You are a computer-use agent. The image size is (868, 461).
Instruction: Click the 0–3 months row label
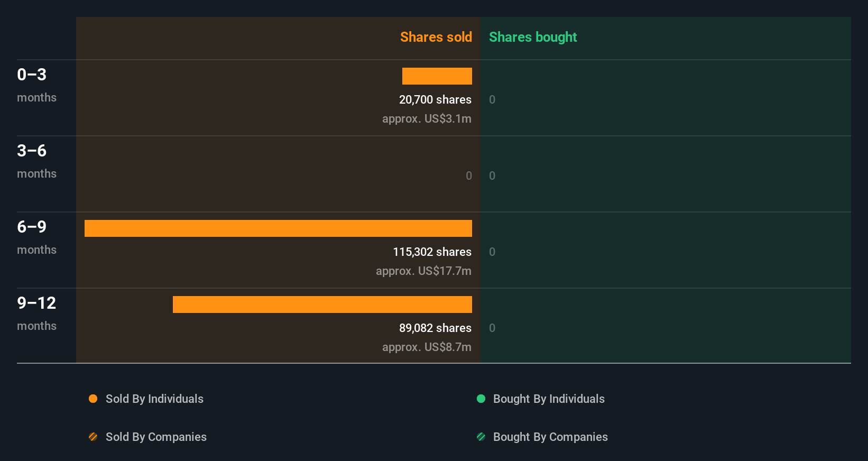point(36,85)
